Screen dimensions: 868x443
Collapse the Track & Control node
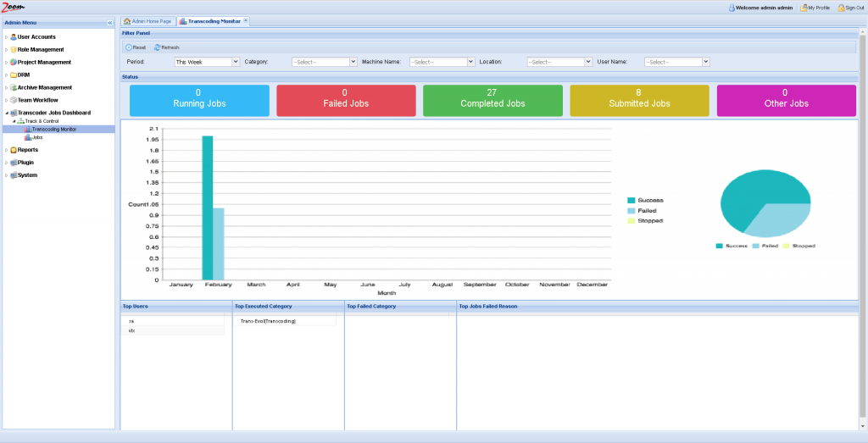14,121
